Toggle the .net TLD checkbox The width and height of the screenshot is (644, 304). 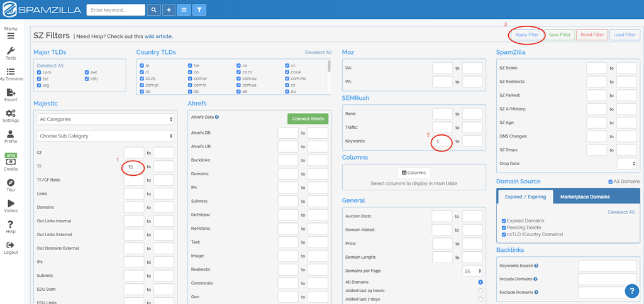click(x=87, y=72)
